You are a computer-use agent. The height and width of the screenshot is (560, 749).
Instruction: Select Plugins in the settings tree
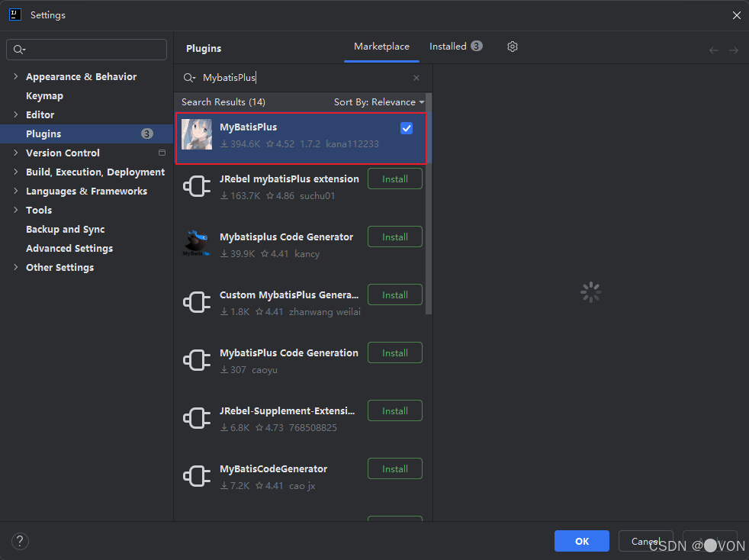[x=86, y=134]
